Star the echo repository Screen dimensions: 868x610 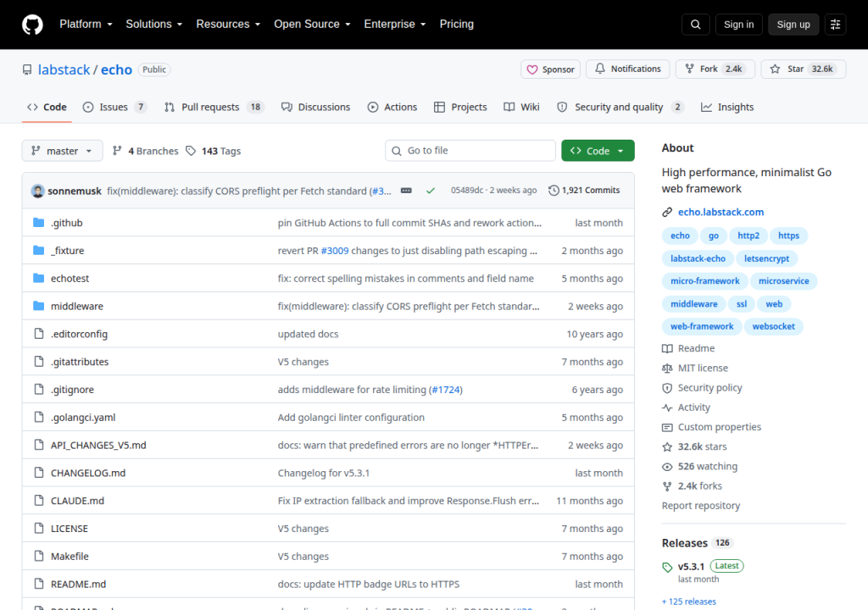point(804,69)
